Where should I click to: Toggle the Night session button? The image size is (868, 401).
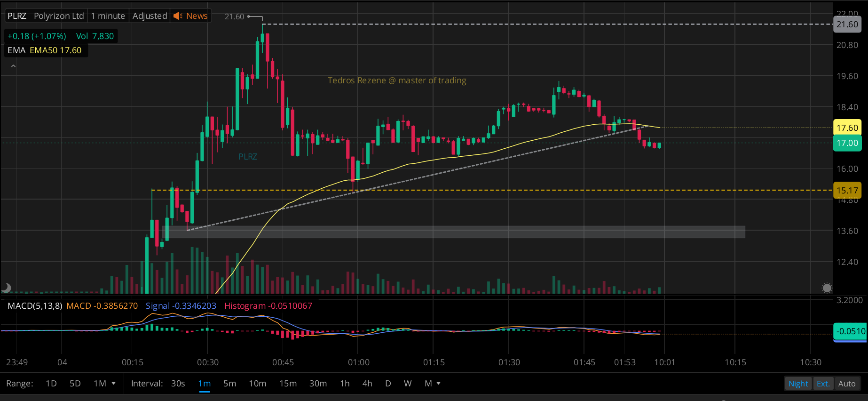click(x=798, y=384)
